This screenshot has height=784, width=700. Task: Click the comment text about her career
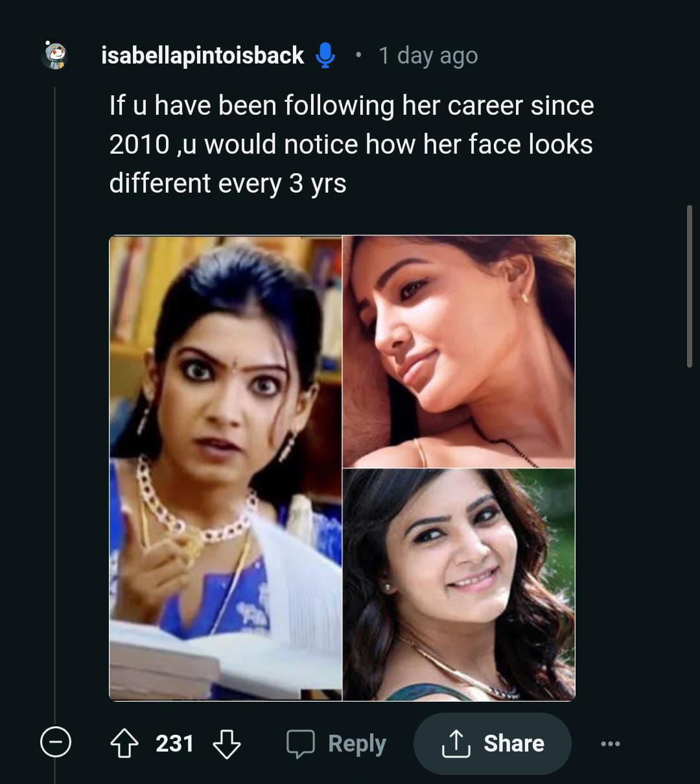(x=351, y=144)
